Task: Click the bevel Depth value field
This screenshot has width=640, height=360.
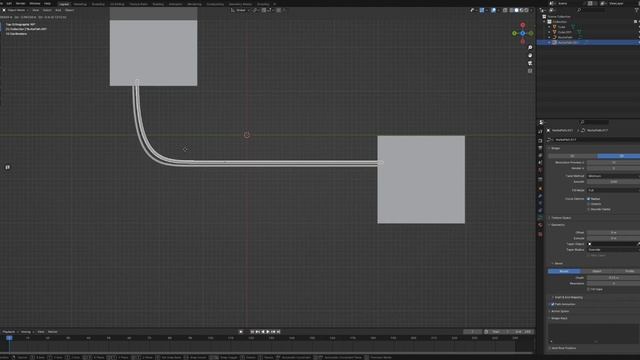Action: tap(613, 278)
